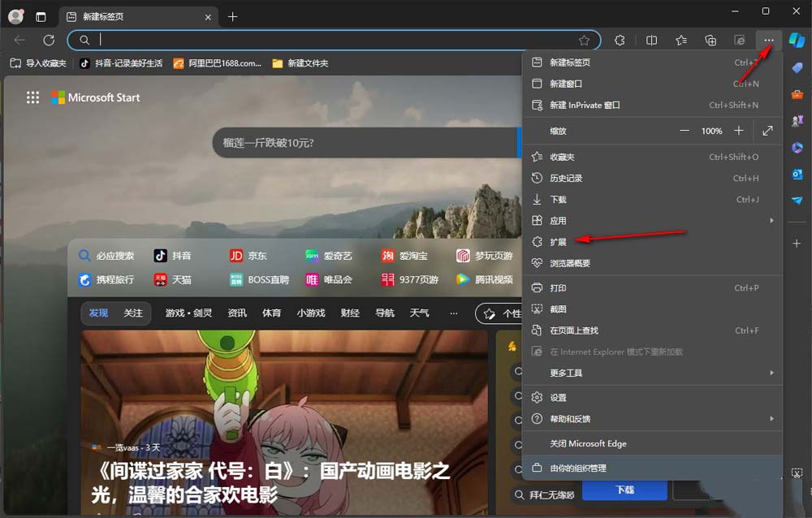Open 抖音-记录美好生活 bookmark

pyautogui.click(x=121, y=63)
